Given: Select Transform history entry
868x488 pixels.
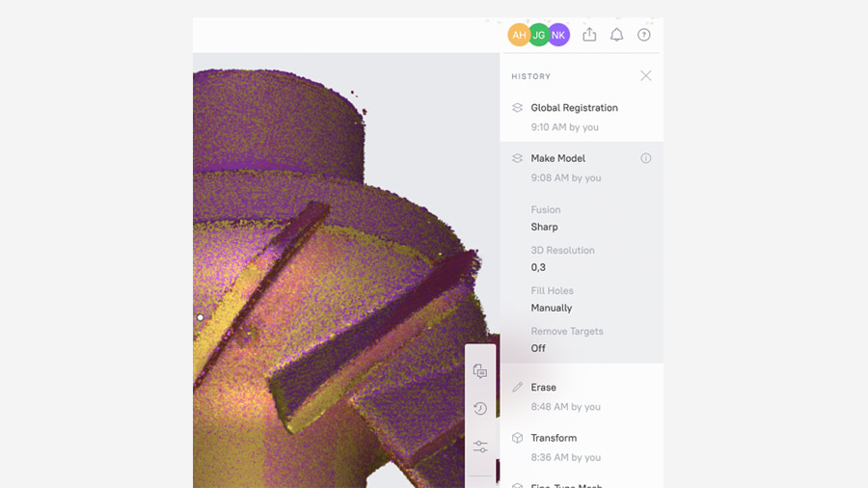Looking at the screenshot, I should pos(582,447).
